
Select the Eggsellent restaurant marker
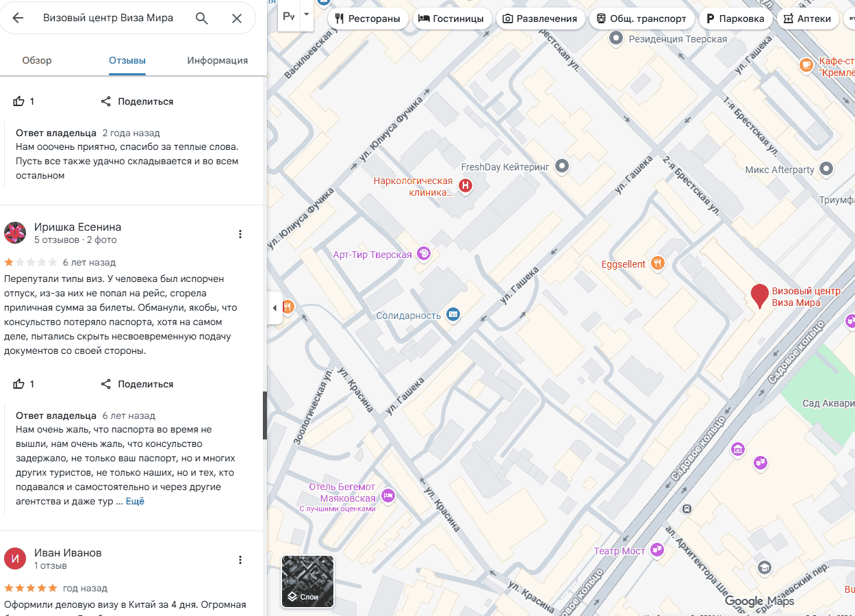657,263
